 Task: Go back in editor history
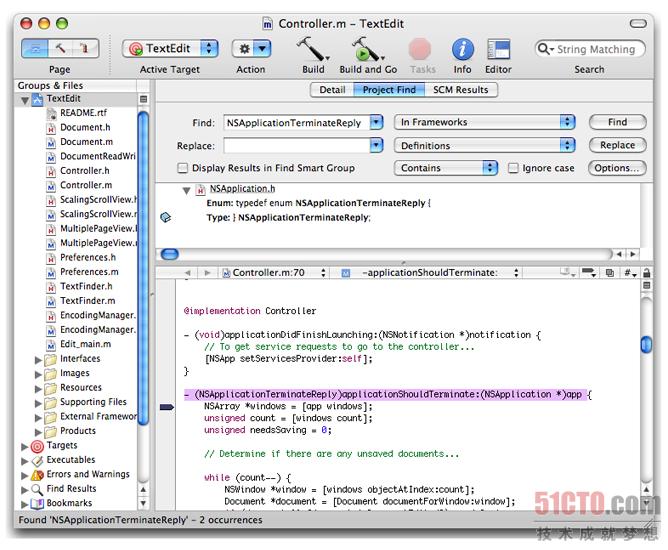pos(188,273)
